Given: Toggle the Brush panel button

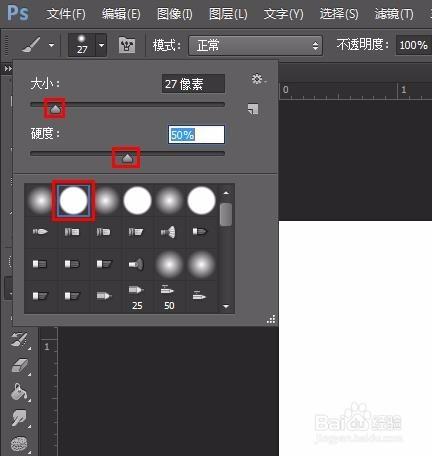Looking at the screenshot, I should click(127, 45).
